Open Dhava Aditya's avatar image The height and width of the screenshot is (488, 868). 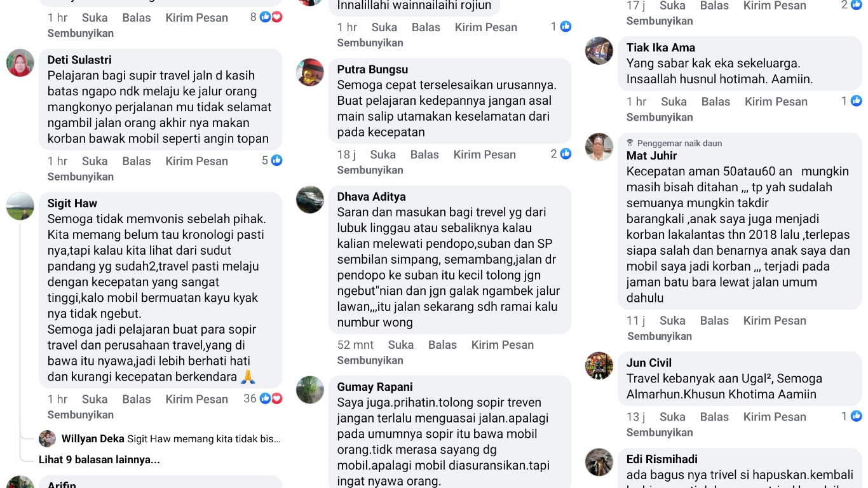[x=310, y=200]
